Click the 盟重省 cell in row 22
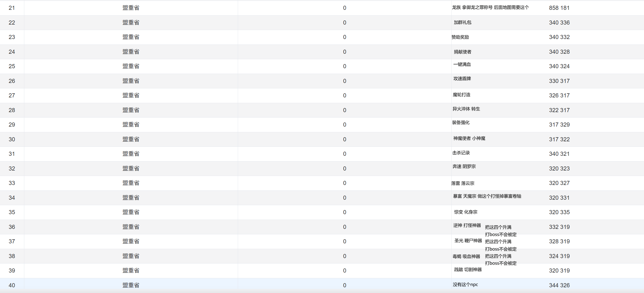Viewport: 644px width, 293px height. click(x=131, y=23)
